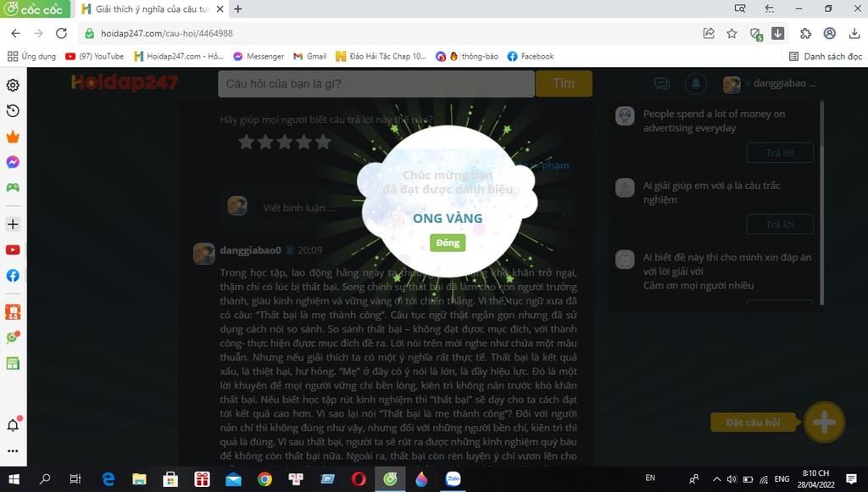Open the sidebar more options dots
The height and width of the screenshot is (492, 868).
[x=13, y=450]
